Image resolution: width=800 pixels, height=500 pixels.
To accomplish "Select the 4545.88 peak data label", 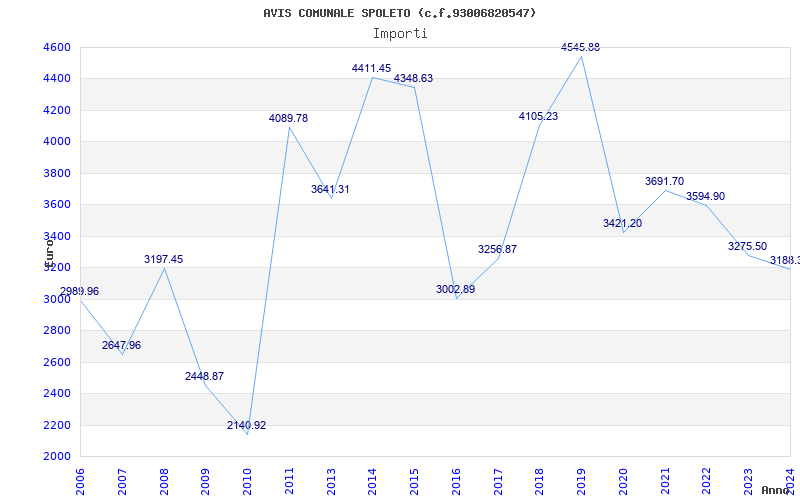I will point(580,47).
